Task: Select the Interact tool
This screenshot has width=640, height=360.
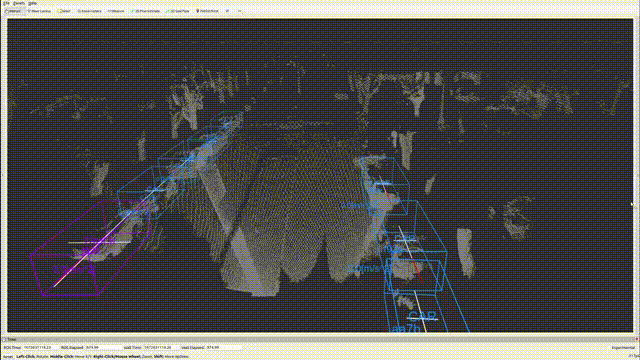Action: [x=16, y=11]
